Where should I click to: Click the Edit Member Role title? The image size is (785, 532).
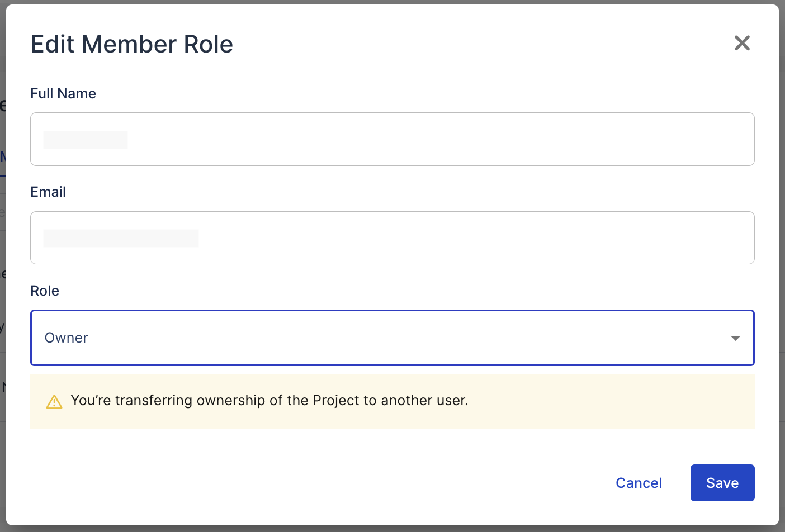pos(132,44)
